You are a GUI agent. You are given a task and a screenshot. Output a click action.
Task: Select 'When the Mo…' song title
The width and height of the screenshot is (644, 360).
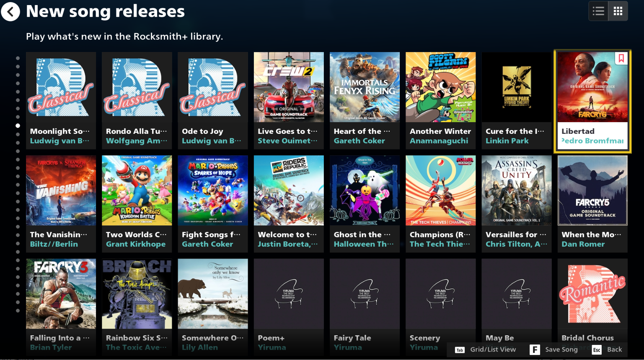(592, 235)
